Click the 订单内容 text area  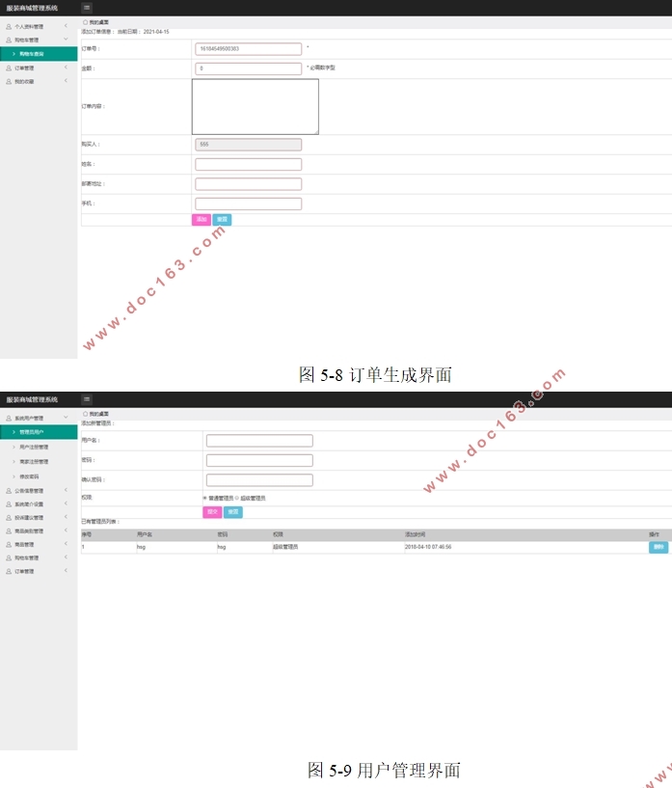(x=255, y=106)
